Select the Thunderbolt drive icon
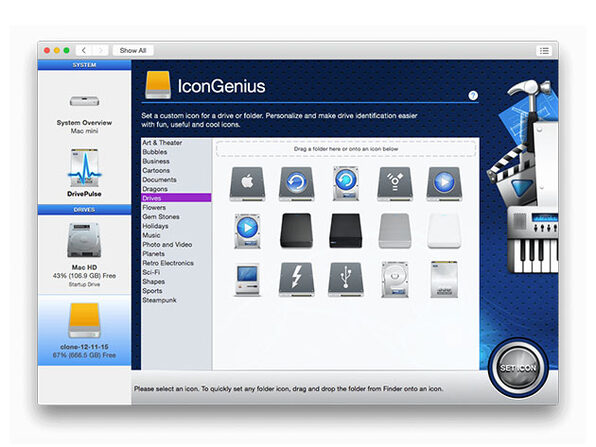 click(x=296, y=279)
